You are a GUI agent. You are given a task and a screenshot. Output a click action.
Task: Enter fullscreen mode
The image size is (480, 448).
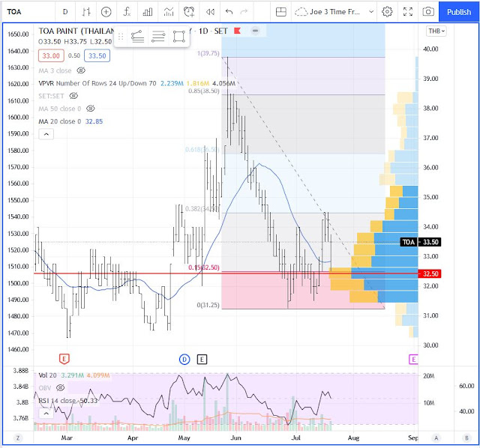(408, 12)
